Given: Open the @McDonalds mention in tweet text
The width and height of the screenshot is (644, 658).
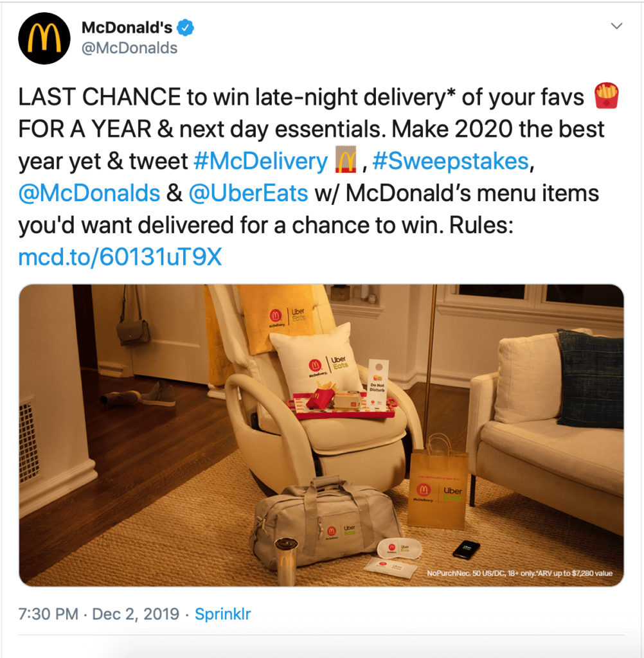Looking at the screenshot, I should [x=89, y=193].
